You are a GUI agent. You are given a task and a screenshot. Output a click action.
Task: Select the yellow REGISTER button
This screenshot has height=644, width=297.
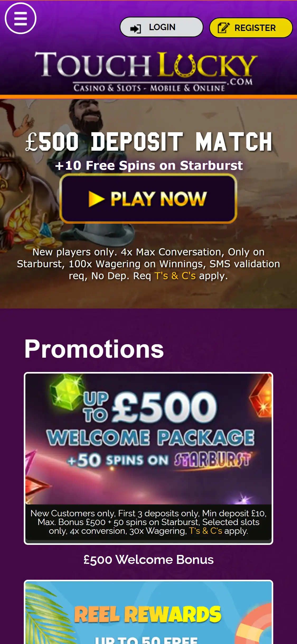(x=251, y=28)
